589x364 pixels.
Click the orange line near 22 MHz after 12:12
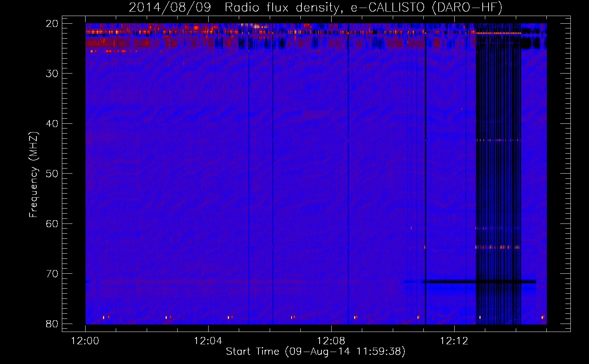point(498,33)
